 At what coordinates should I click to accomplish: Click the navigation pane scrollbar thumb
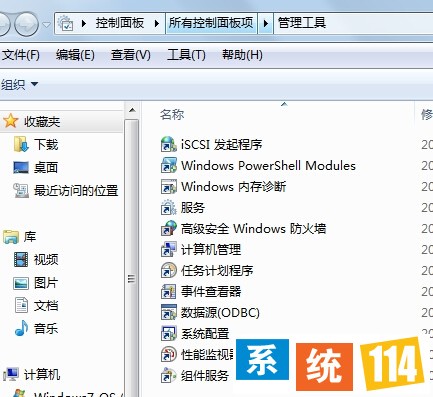[x=132, y=279]
